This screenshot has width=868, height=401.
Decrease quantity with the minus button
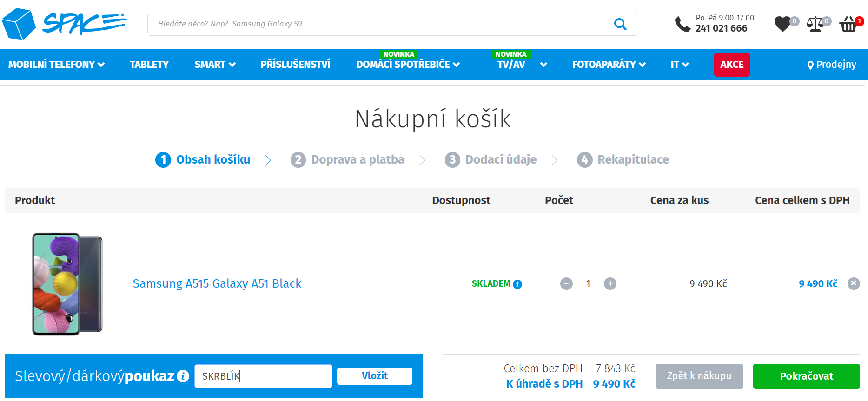(x=566, y=283)
